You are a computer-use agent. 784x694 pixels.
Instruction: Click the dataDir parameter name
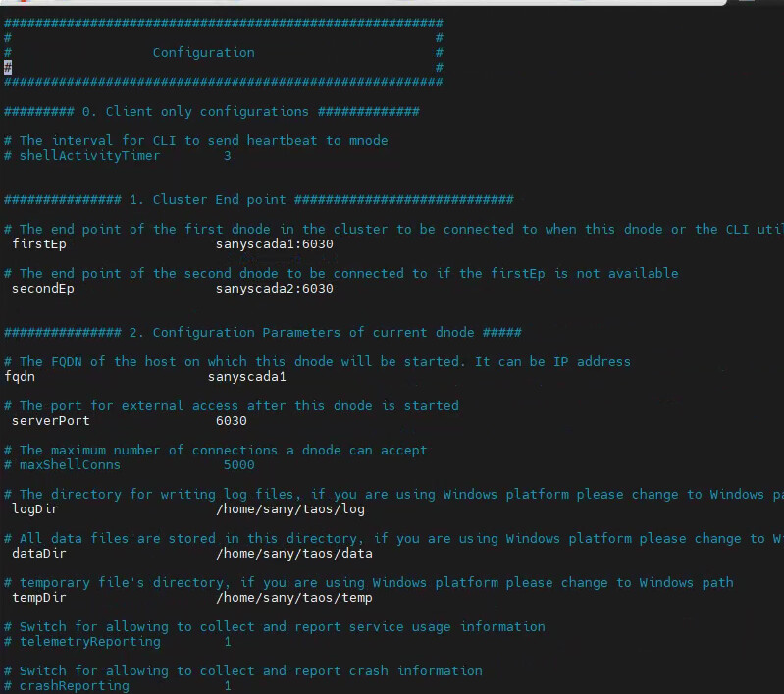39,554
